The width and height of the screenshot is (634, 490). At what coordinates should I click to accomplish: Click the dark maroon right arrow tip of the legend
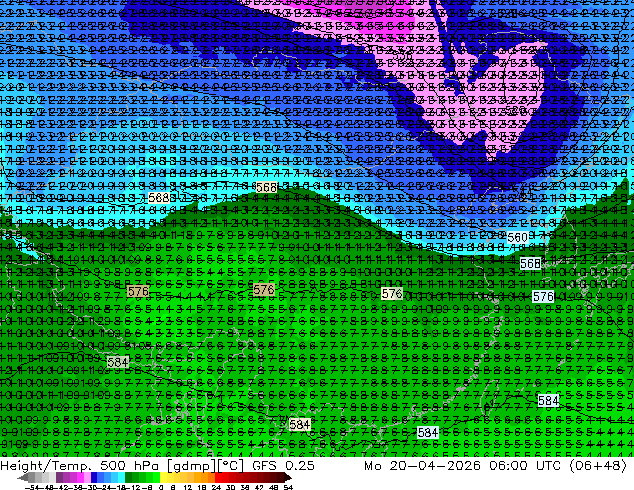tap(288, 478)
